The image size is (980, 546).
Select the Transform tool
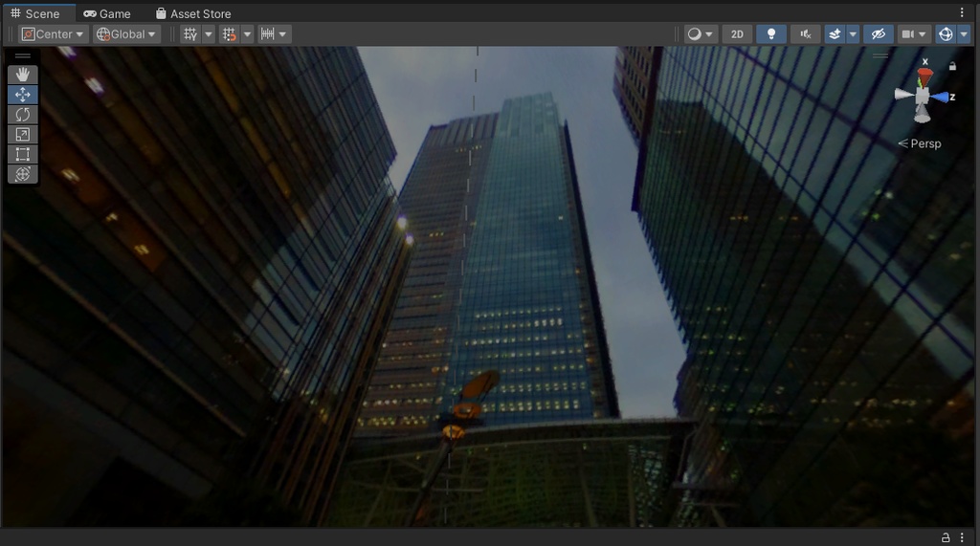[x=23, y=174]
